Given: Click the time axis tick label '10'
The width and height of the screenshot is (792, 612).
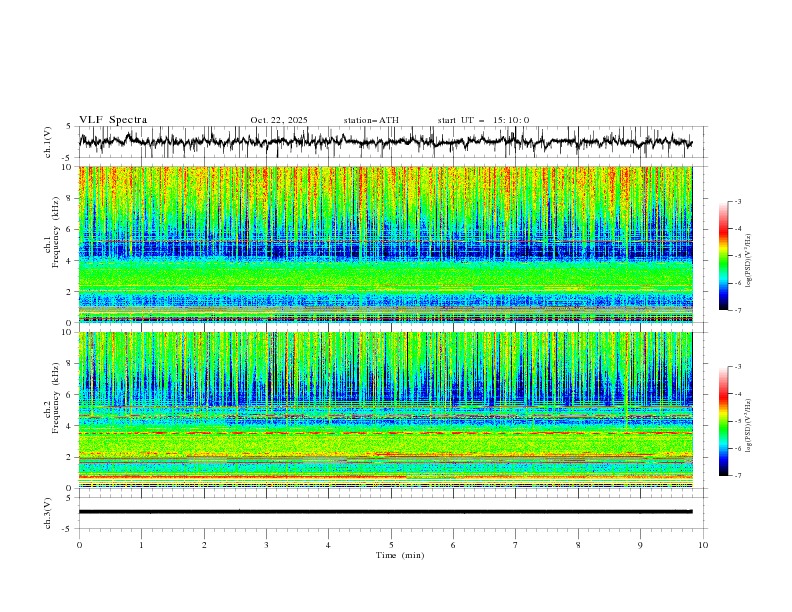Looking at the screenshot, I should (703, 545).
